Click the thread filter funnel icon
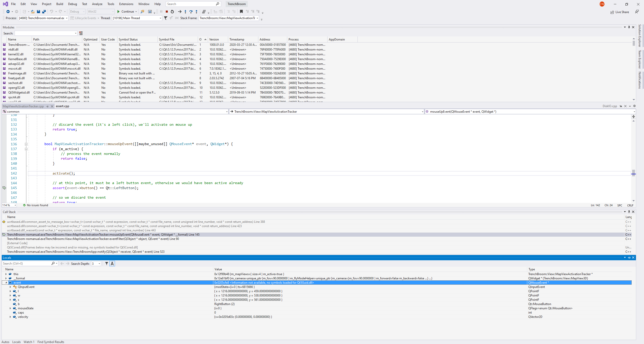Image resolution: width=644 pixels, height=344 pixels. pos(166,18)
